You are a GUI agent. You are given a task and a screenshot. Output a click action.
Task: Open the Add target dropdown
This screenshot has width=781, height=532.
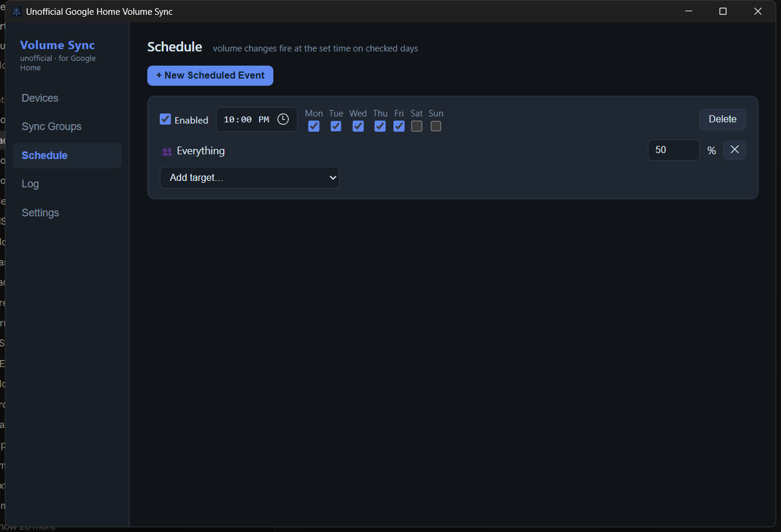click(250, 177)
